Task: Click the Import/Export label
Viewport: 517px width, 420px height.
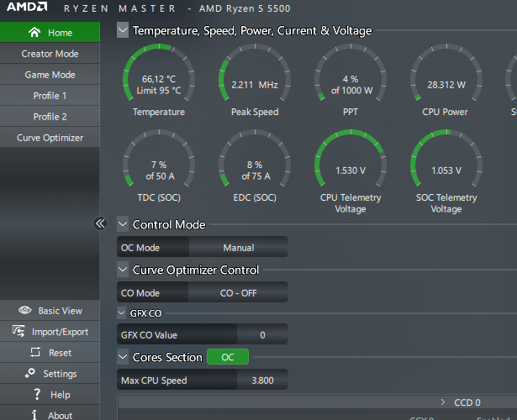Action: pos(60,332)
